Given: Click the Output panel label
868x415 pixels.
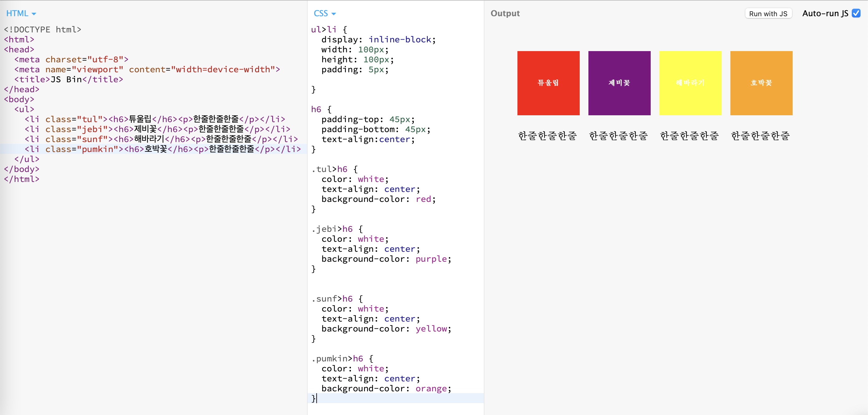Looking at the screenshot, I should tap(505, 13).
